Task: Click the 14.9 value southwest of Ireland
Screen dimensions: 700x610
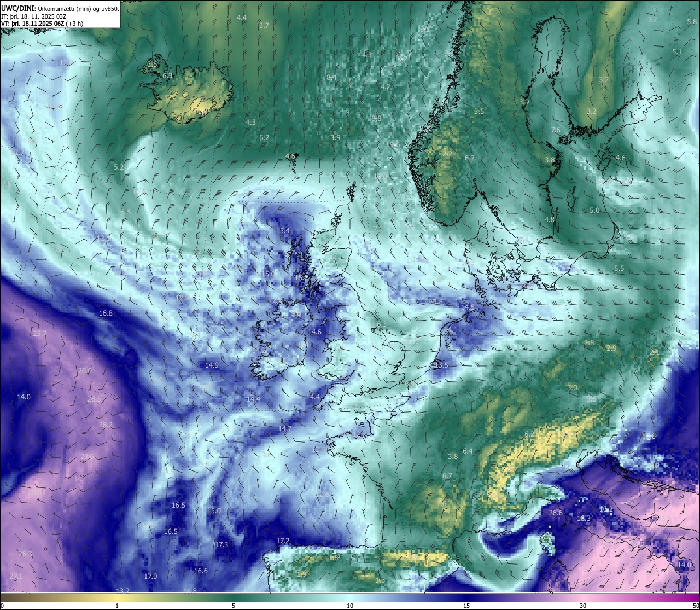Action: click(212, 365)
